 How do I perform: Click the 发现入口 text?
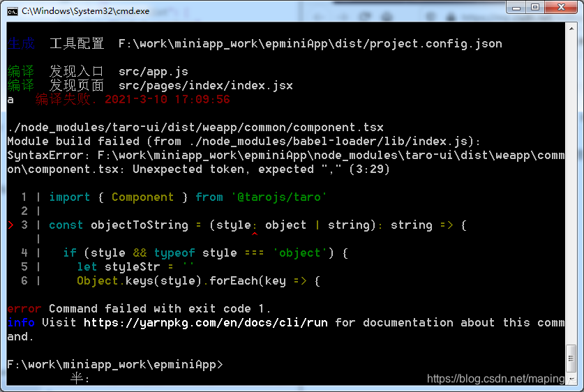point(77,71)
